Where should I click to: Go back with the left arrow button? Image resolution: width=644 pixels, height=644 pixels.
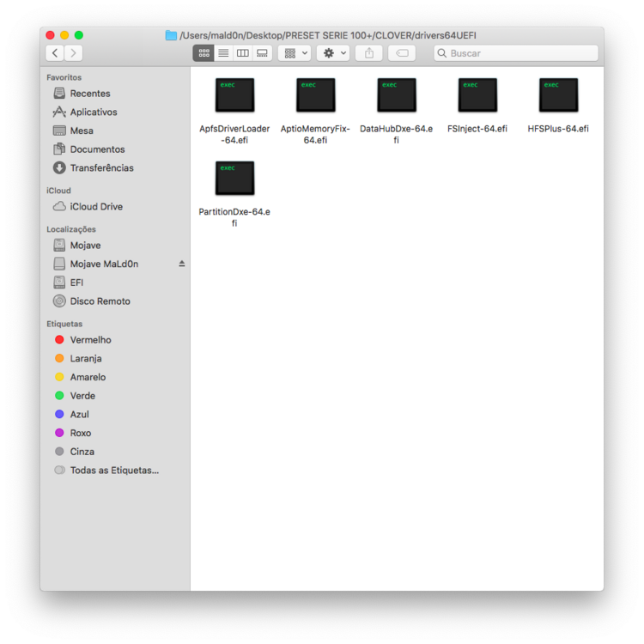(55, 53)
